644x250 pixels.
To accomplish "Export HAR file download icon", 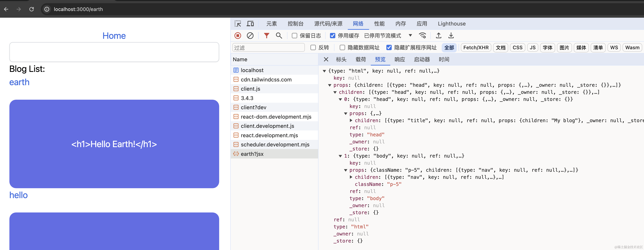I will pos(451,36).
